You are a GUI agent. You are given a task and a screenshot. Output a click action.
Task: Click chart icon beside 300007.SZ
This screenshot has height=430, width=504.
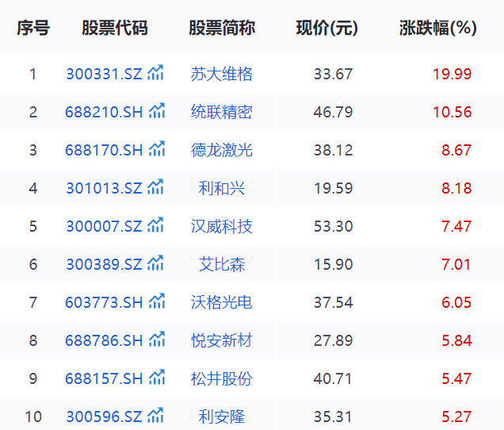156,226
